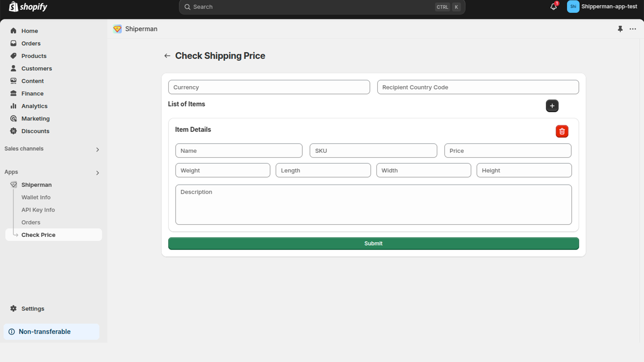Image resolution: width=644 pixels, height=362 pixels.
Task: Focus the top Search bar
Action: click(x=314, y=7)
